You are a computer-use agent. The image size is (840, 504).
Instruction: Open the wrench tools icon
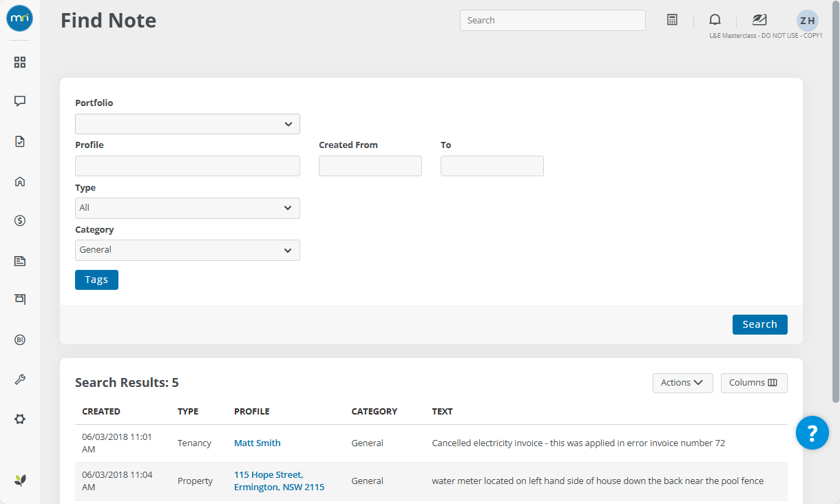pos(20,379)
